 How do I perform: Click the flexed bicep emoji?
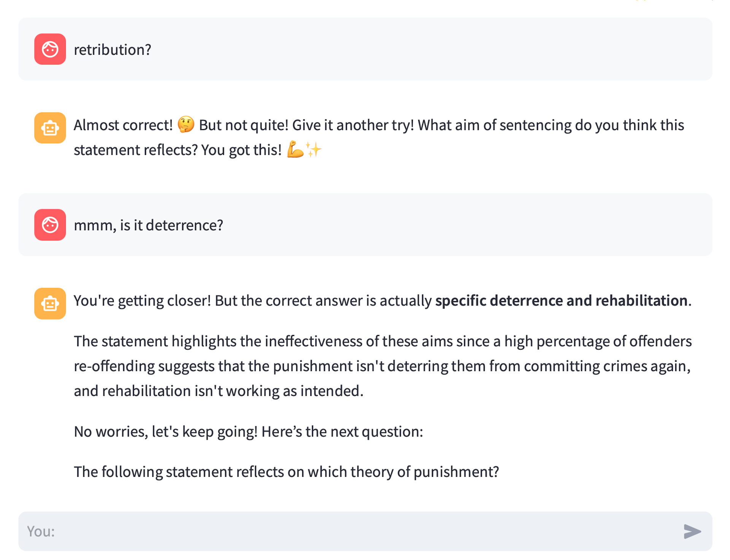pos(295,149)
